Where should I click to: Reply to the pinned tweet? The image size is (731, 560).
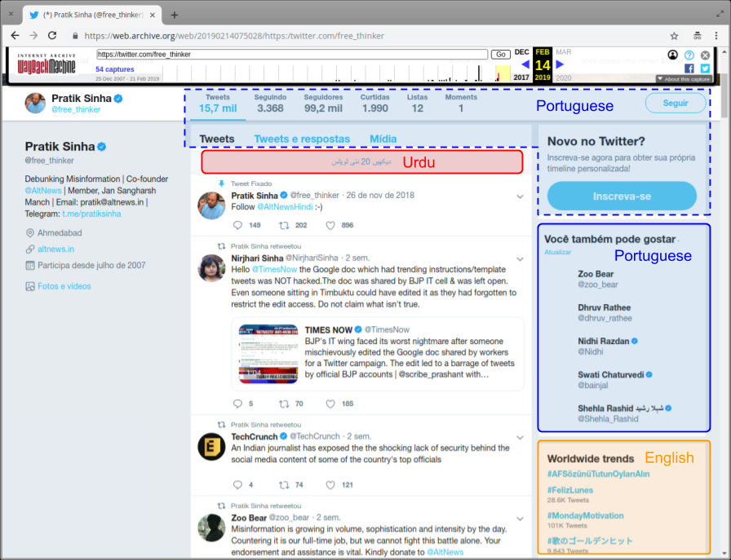pyautogui.click(x=237, y=226)
